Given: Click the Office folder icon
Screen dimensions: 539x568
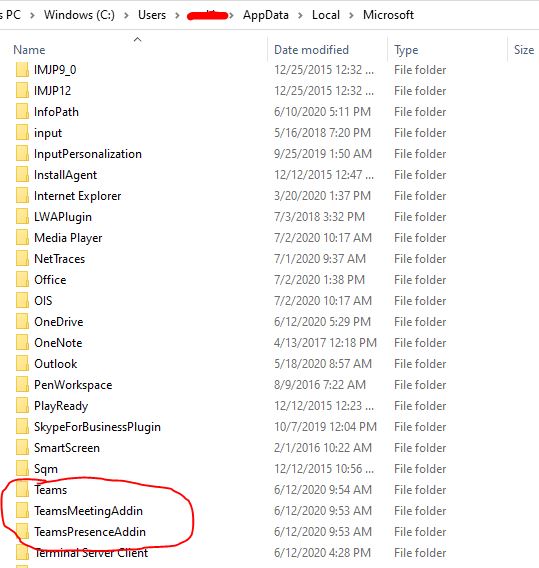Looking at the screenshot, I should (22, 280).
